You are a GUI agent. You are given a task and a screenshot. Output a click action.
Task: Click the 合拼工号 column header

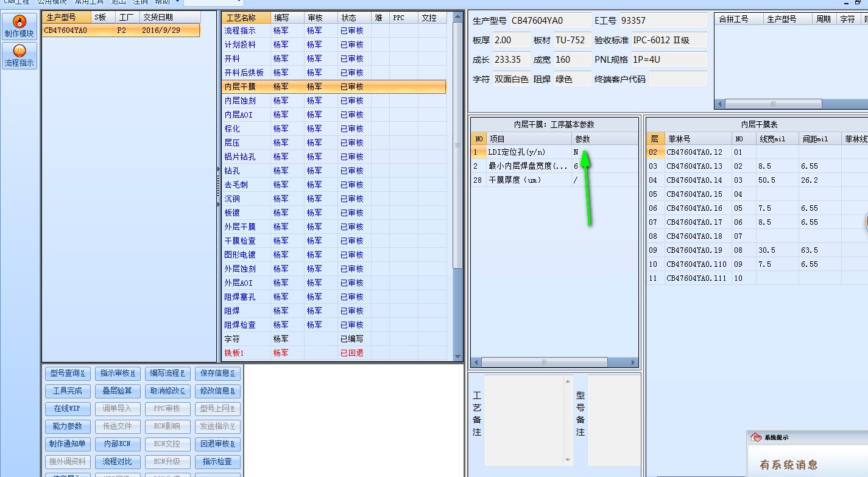point(739,19)
